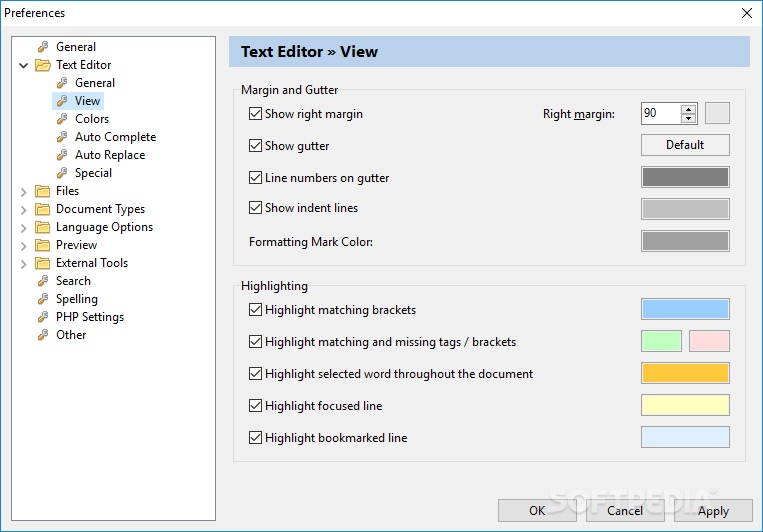The height and width of the screenshot is (532, 763).
Task: Select Other in the preferences tree
Action: click(71, 335)
